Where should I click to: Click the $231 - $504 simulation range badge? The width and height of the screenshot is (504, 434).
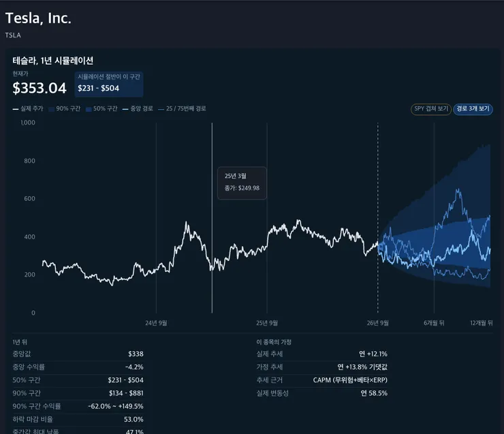click(x=109, y=84)
